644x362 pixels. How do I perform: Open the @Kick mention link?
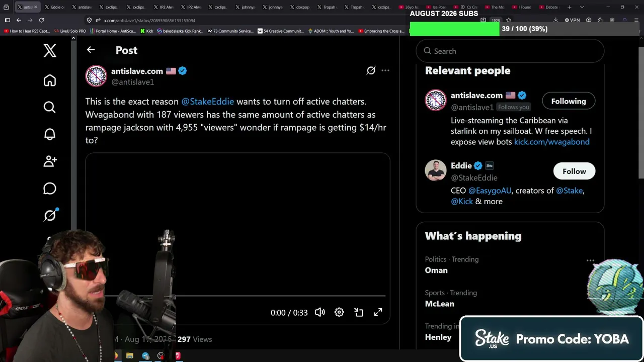pos(462,201)
